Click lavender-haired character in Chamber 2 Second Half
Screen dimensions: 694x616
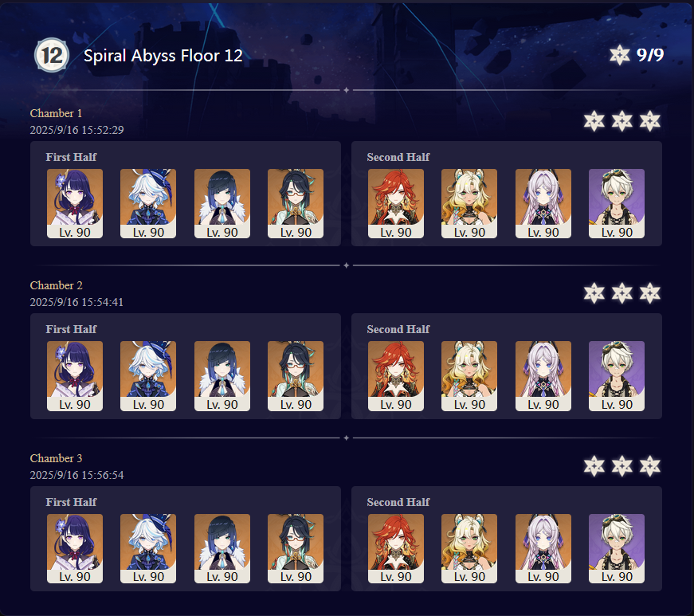coord(543,376)
